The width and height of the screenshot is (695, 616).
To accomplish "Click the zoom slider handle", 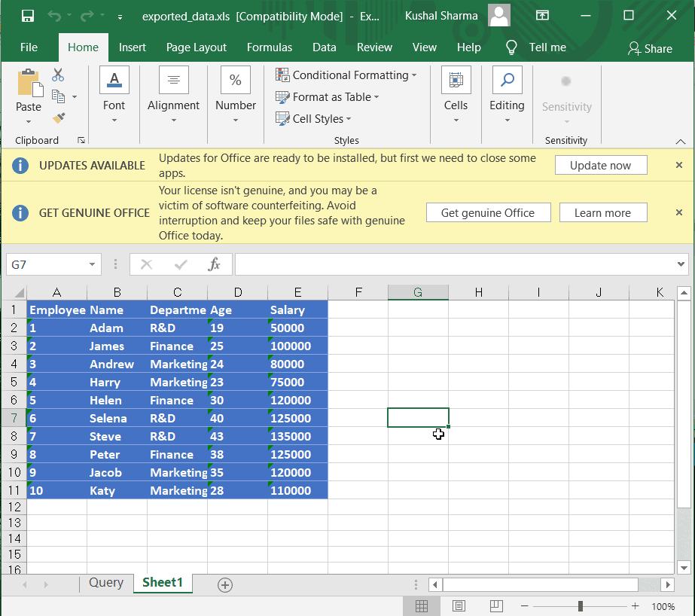I will [x=581, y=605].
